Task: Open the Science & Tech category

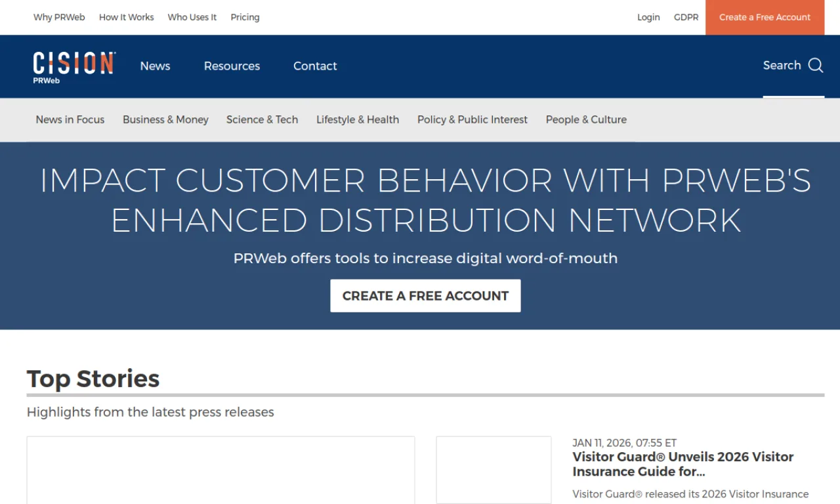Action: pyautogui.click(x=262, y=119)
